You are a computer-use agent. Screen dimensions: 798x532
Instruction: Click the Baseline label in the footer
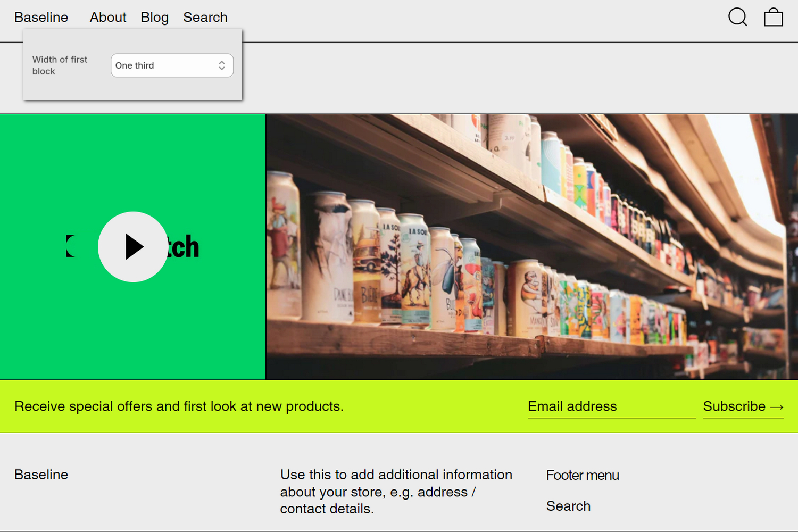click(40, 474)
